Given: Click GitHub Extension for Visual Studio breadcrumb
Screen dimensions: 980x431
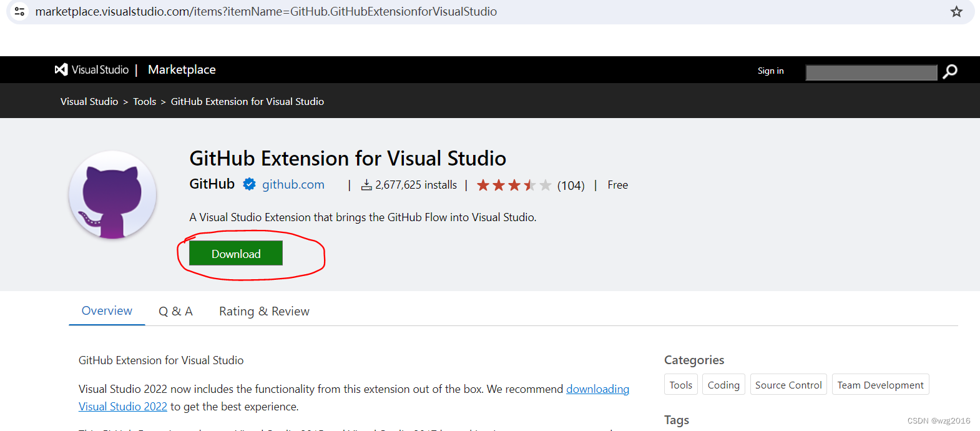Looking at the screenshot, I should pos(247,101).
